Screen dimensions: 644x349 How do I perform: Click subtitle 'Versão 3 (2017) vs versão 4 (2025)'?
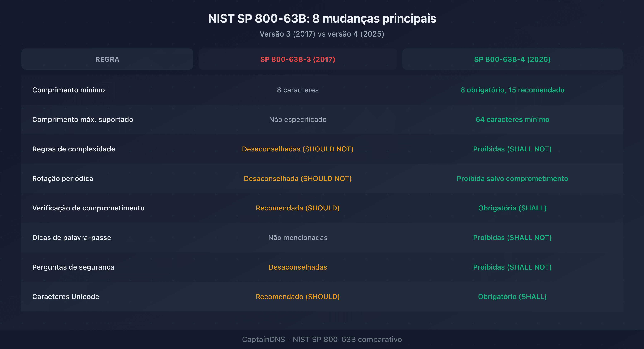point(322,34)
